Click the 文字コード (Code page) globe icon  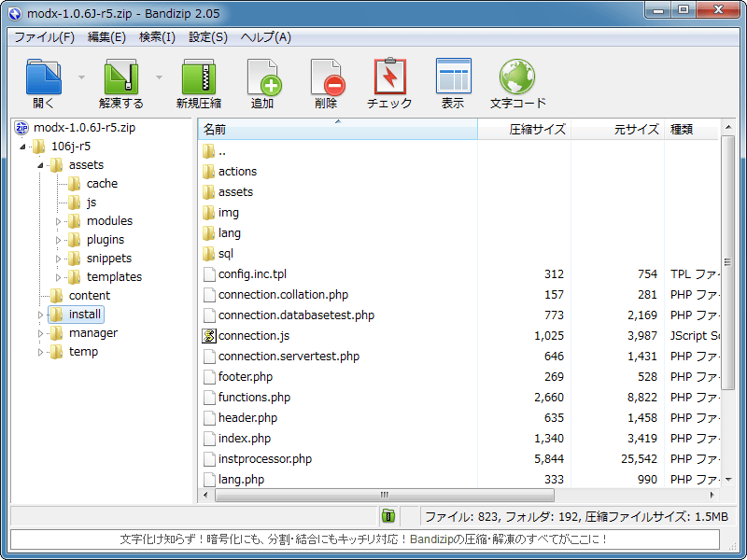(x=517, y=77)
